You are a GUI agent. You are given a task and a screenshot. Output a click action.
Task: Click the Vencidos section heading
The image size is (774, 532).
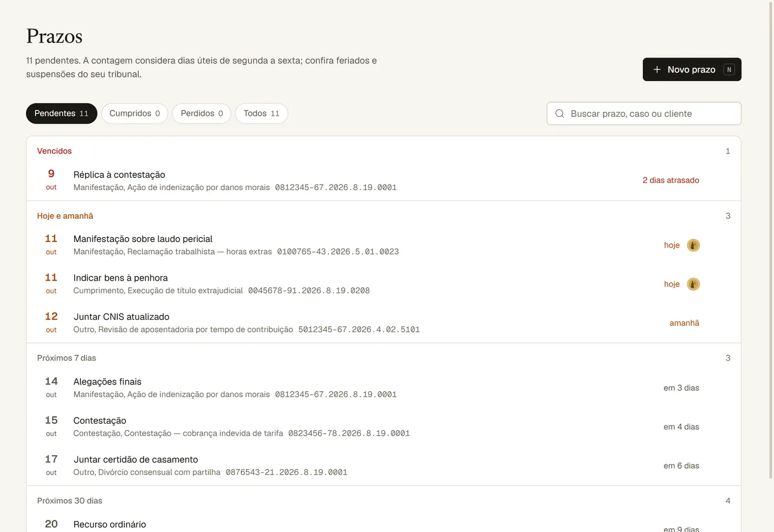(x=54, y=151)
